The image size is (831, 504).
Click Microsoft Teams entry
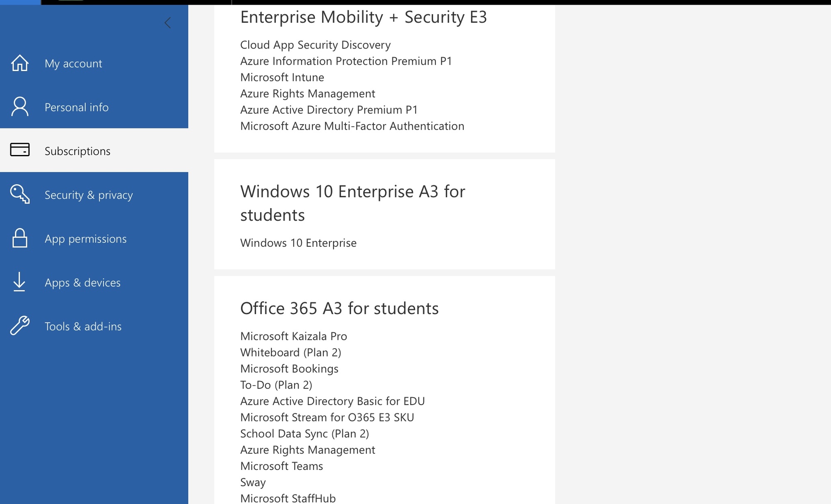point(282,466)
